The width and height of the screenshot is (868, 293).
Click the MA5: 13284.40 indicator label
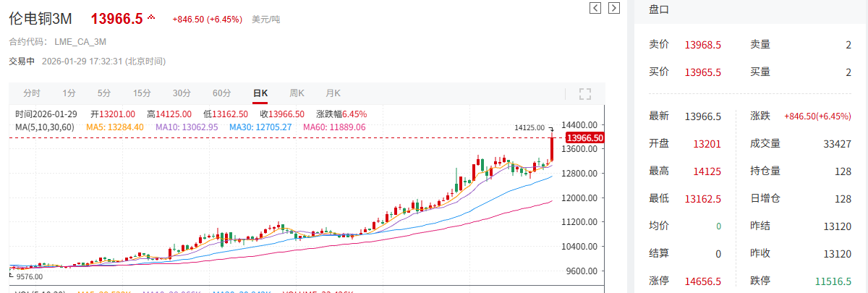[115, 127]
